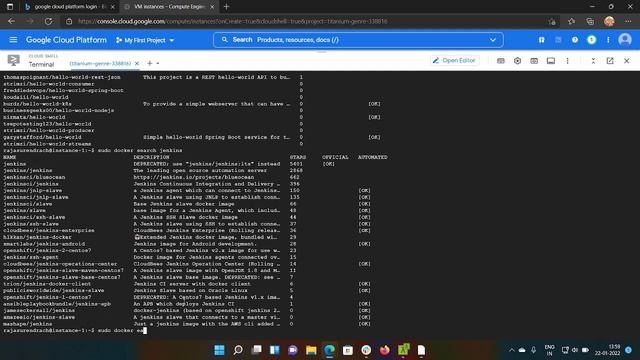The height and width of the screenshot is (360, 640).
Task: Open Cloud Shell terminal settings gear
Action: point(517,61)
